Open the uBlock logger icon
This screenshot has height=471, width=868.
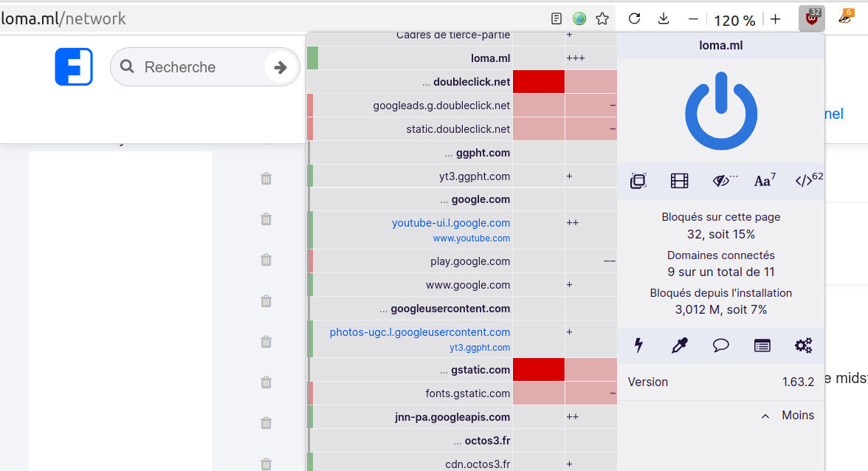point(762,345)
